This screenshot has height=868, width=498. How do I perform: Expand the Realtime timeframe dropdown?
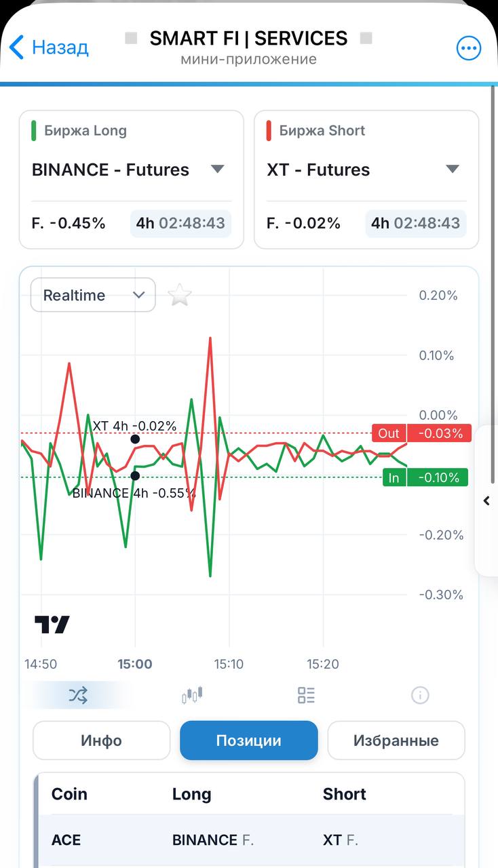pos(93,295)
